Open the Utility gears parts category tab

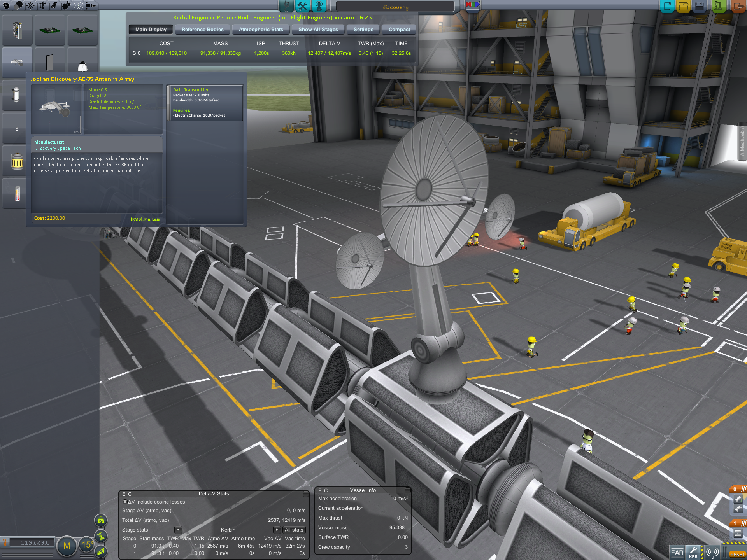point(67,5)
